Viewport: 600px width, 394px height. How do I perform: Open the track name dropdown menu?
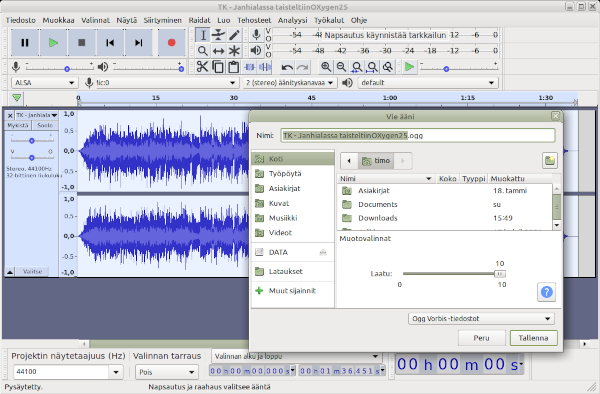tap(37, 115)
